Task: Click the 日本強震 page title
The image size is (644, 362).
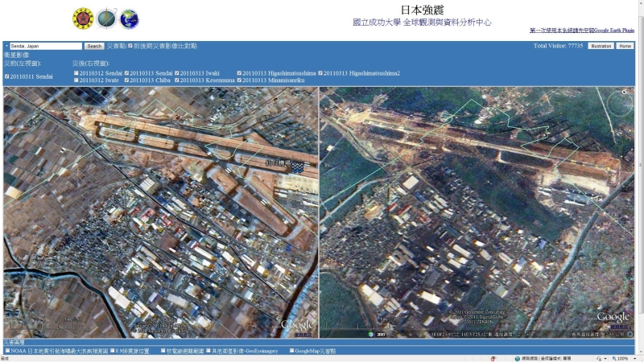Action: click(x=422, y=10)
